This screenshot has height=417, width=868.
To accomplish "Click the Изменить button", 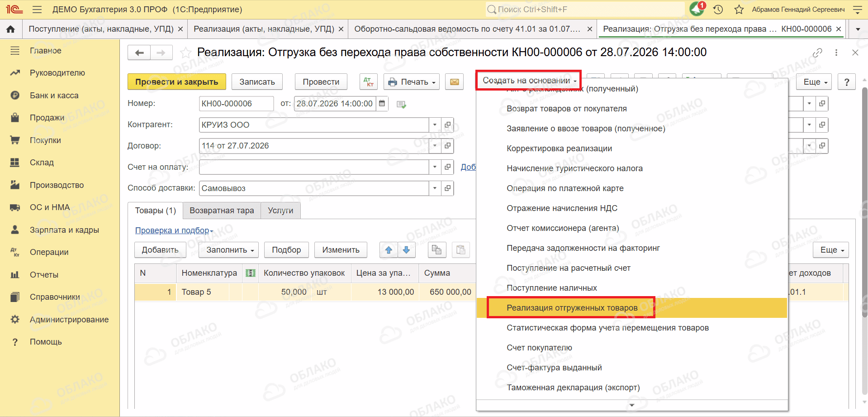I will [341, 250].
